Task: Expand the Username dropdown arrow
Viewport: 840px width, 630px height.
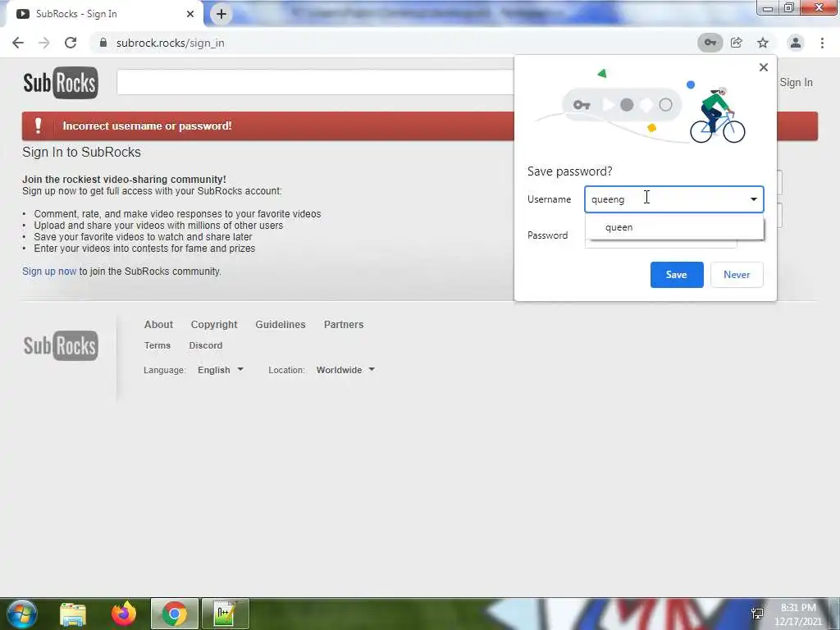Action: point(753,199)
